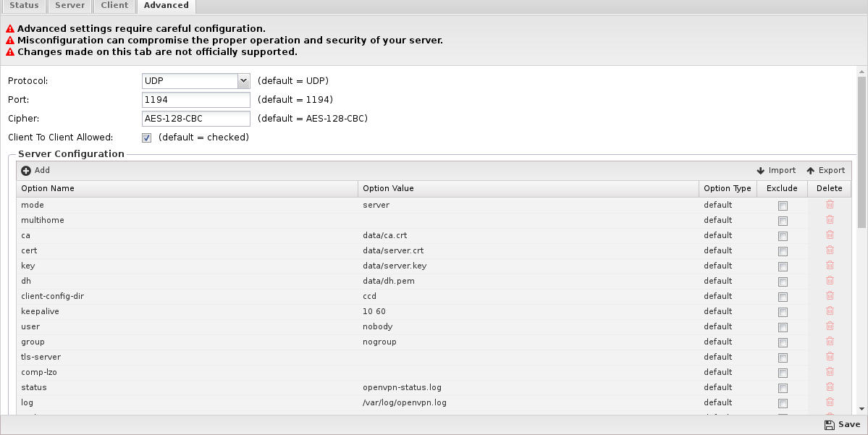
Task: Tick the Exclude checkbox for multihome
Action: [783, 221]
